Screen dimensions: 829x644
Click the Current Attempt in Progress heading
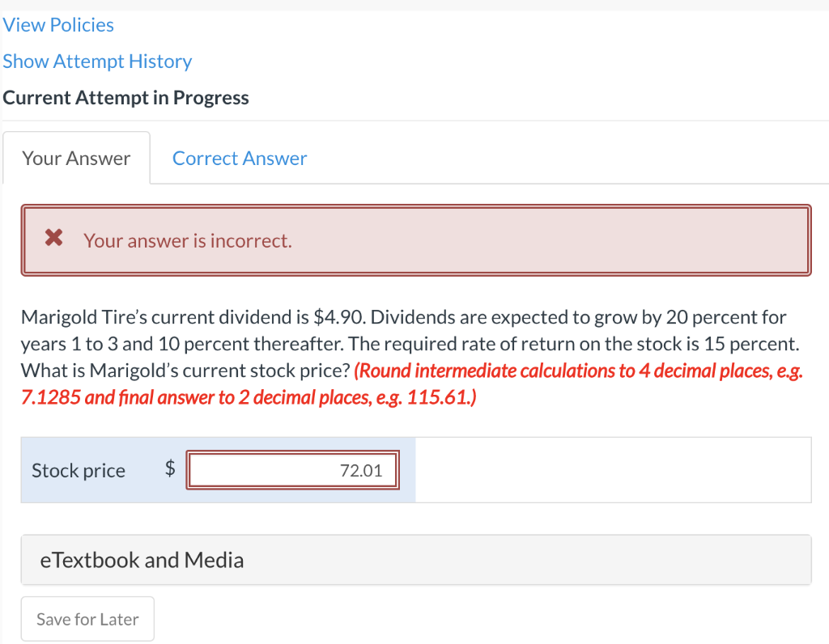pyautogui.click(x=125, y=97)
